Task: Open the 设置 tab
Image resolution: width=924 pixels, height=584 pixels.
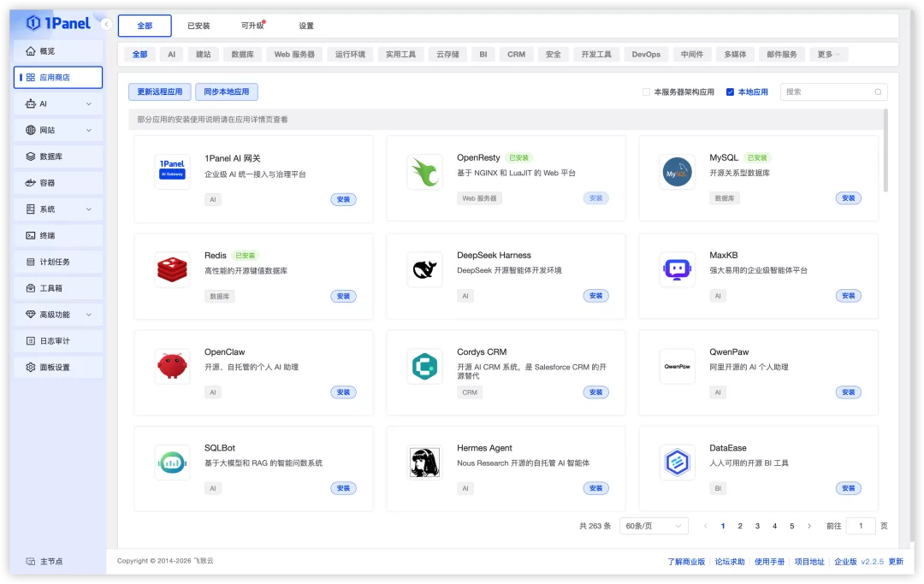Action: pos(306,26)
